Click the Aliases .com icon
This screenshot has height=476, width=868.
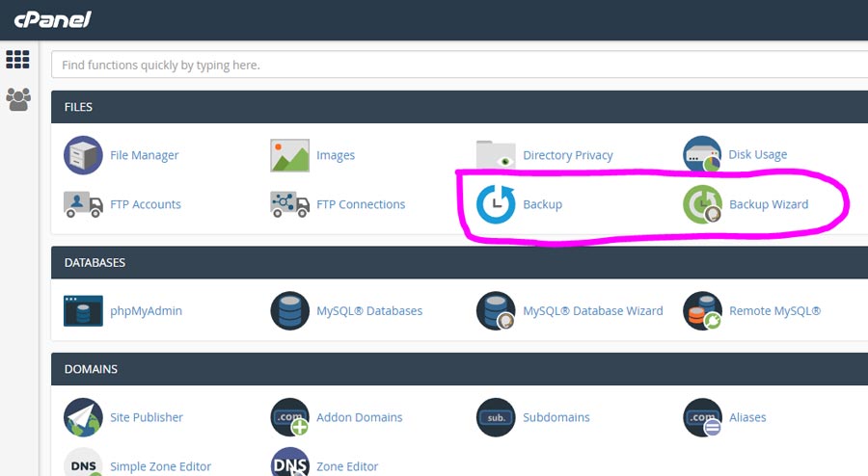tap(702, 417)
